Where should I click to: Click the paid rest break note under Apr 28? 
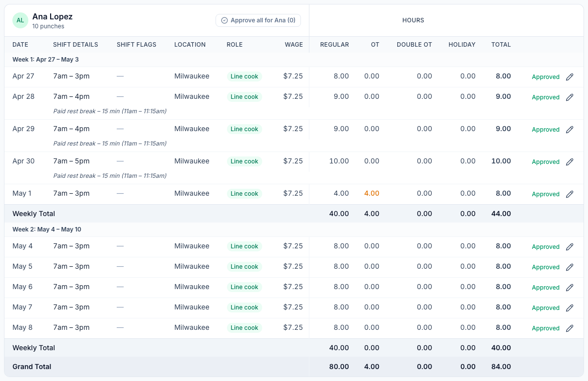pos(110,111)
